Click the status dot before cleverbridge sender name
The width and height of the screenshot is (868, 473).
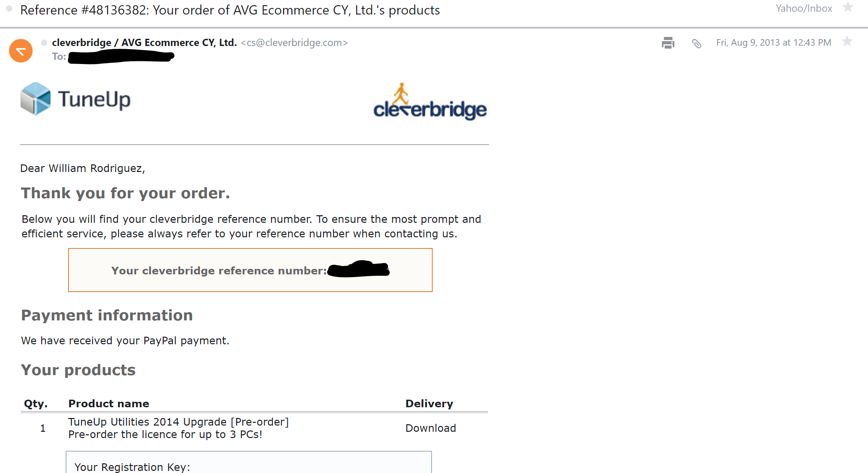[x=44, y=43]
